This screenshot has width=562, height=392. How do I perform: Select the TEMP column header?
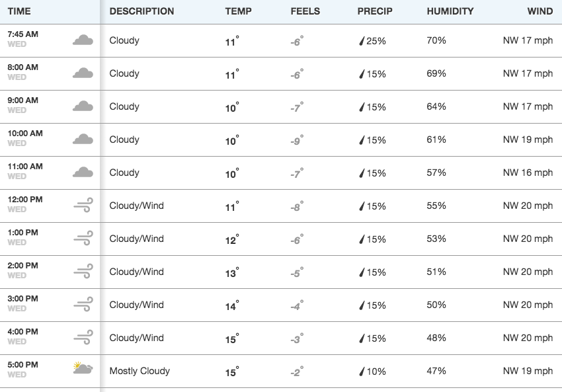click(238, 11)
